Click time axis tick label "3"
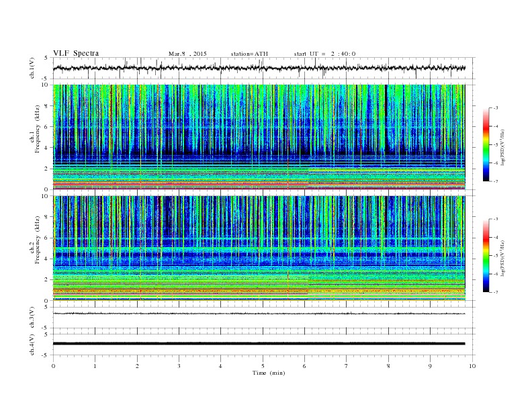 pyautogui.click(x=179, y=366)
